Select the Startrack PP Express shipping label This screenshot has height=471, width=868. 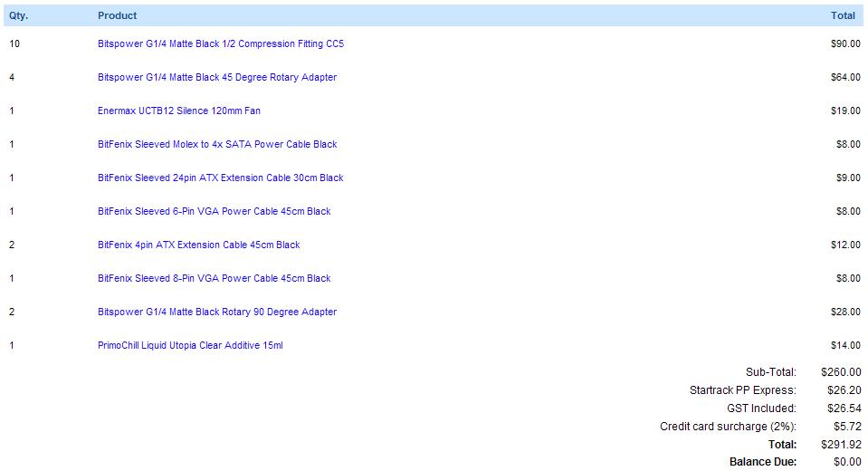[742, 390]
